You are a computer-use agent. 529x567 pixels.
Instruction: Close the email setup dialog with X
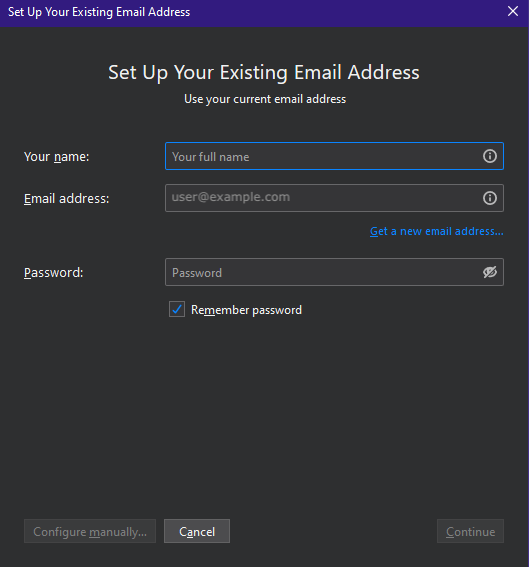click(513, 11)
